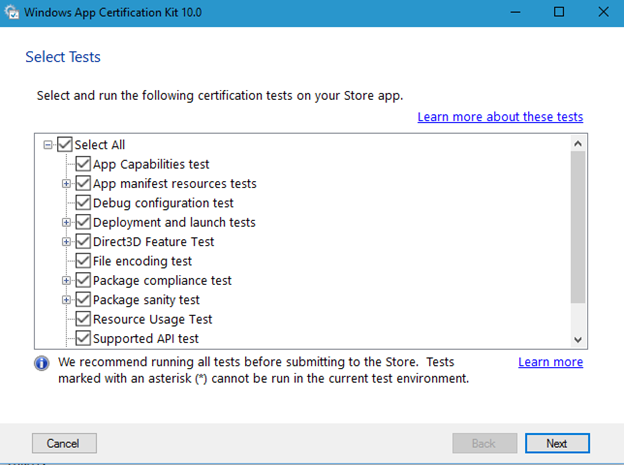
Task: Toggle the App Capabilities test checkbox
Action: pyautogui.click(x=83, y=164)
